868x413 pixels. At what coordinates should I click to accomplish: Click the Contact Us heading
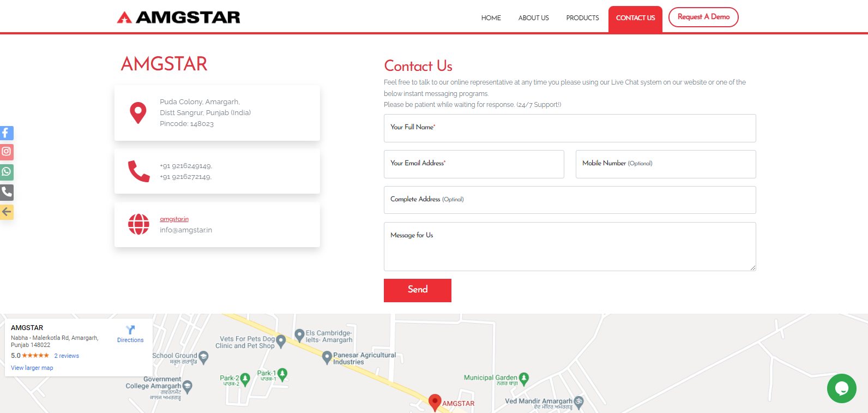(418, 66)
